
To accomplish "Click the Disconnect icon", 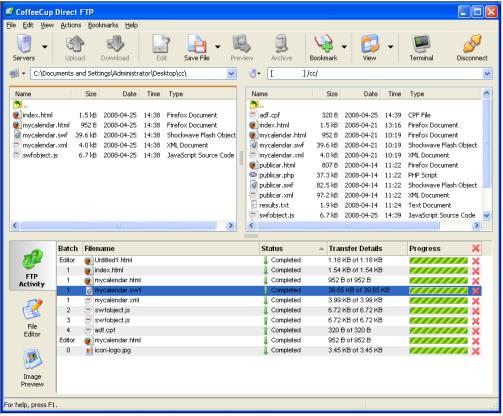I will tap(472, 44).
